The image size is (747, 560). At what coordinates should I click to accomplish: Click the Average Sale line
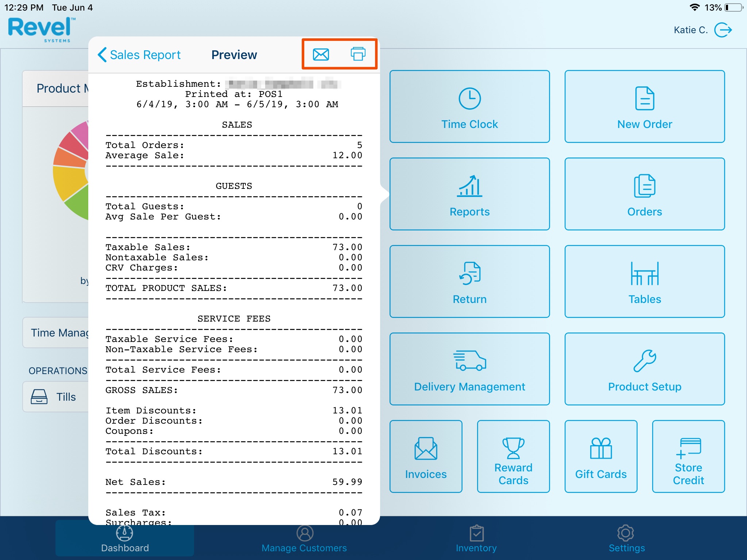click(x=234, y=155)
